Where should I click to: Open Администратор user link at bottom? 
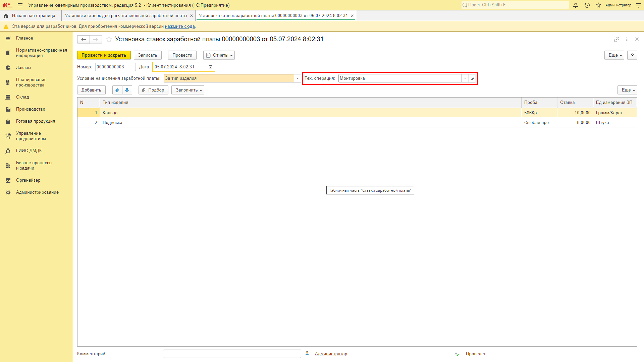coord(331,354)
